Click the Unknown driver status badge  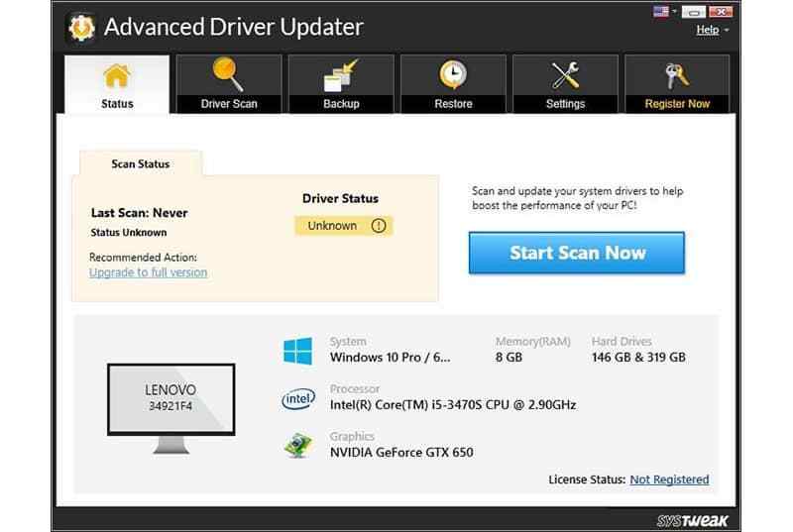coord(344,226)
